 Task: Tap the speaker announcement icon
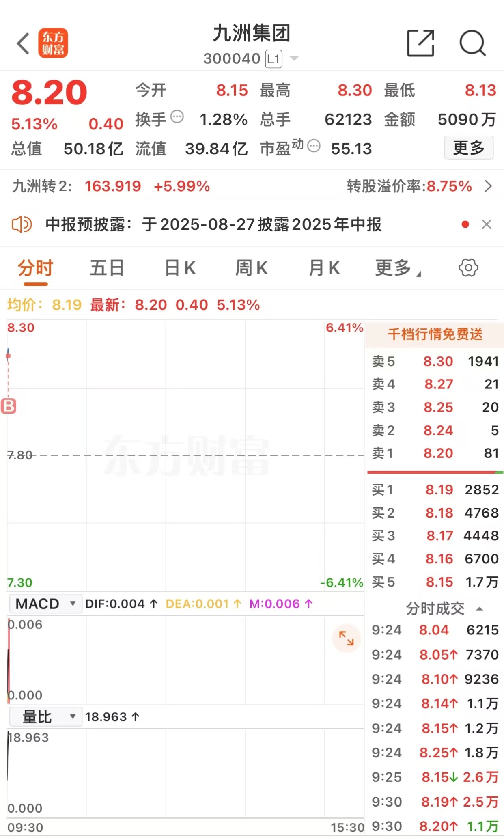[x=22, y=224]
